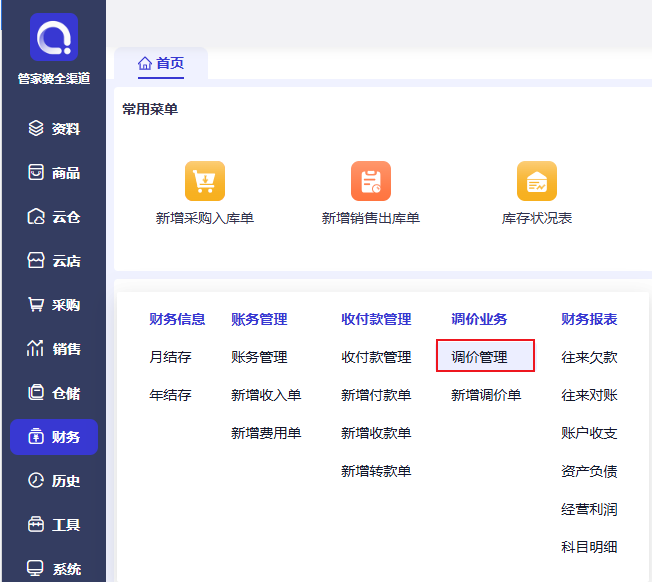Open the 往来对账 report
The image size is (652, 582).
point(589,395)
